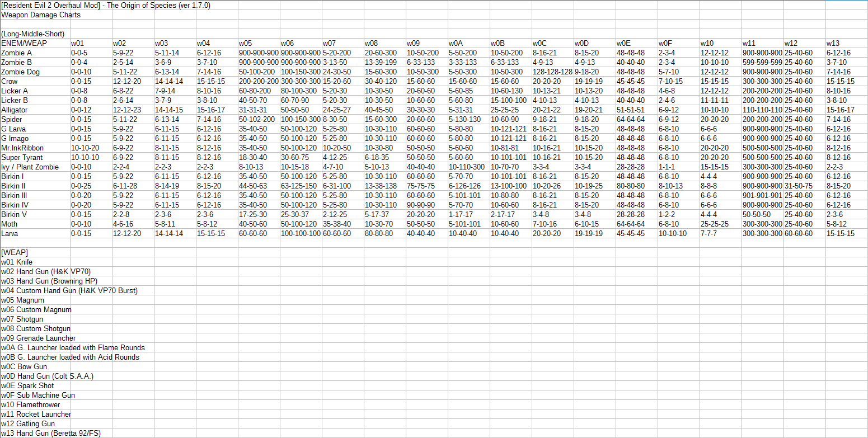Click the 'Birkin III' row label
Image resolution: width=868 pixels, height=438 pixels.
pos(35,195)
